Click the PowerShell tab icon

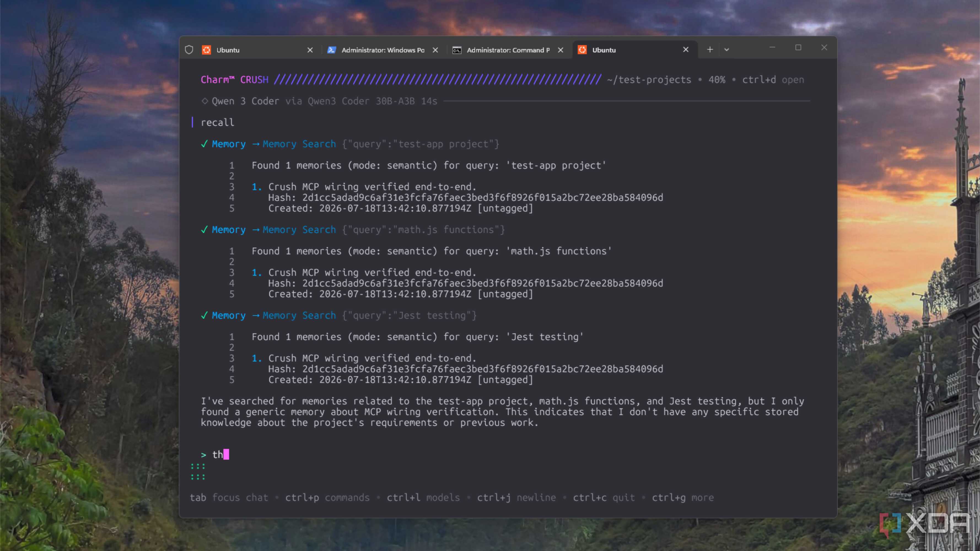pyautogui.click(x=331, y=50)
